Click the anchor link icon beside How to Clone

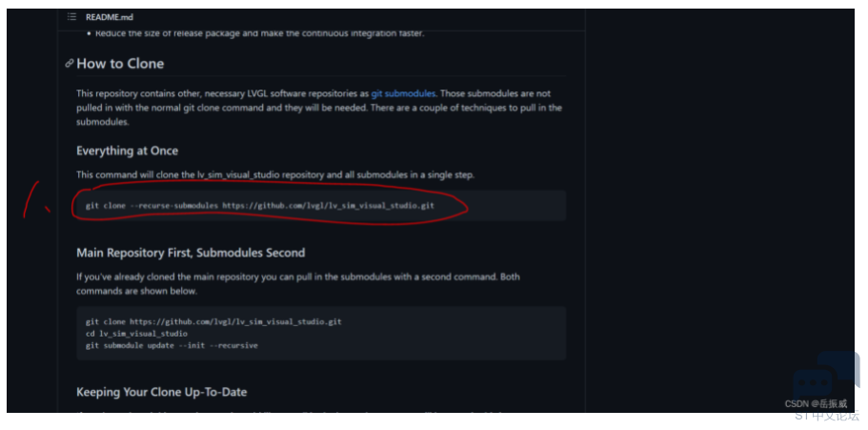tap(70, 63)
